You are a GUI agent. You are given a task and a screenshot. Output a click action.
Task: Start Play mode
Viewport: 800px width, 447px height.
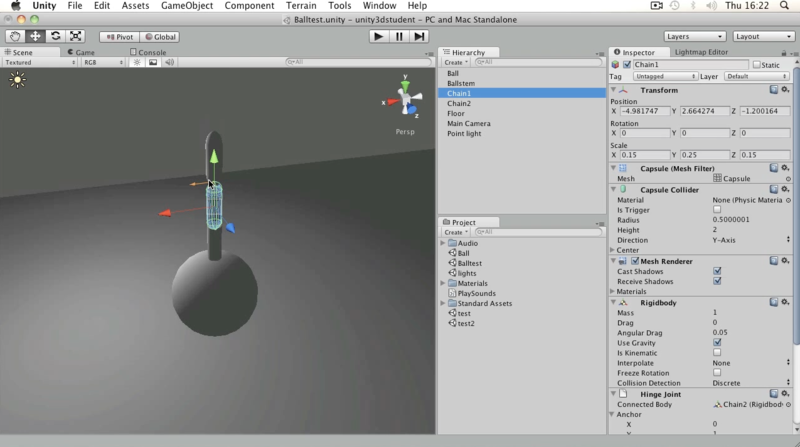tap(379, 36)
